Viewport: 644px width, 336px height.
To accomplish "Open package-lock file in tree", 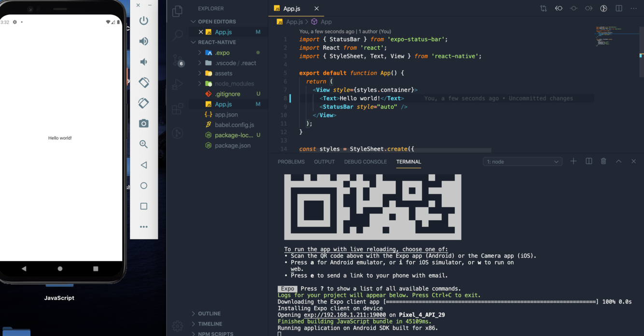I will click(234, 135).
